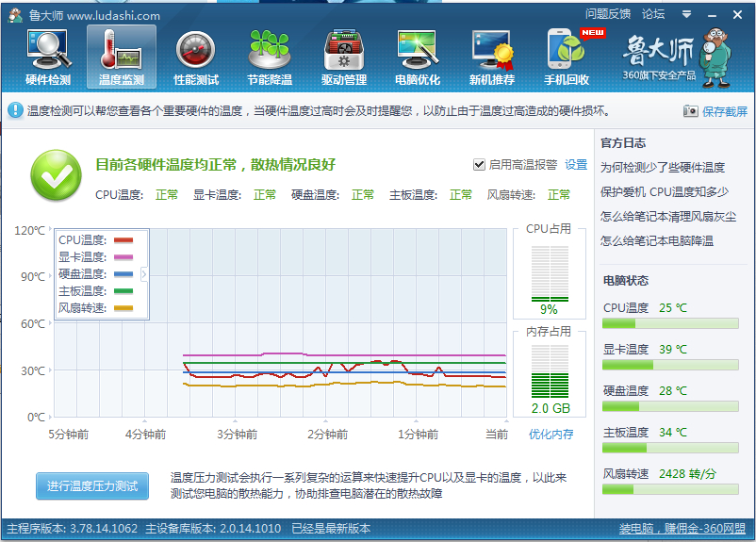
Task: Open log 怎么给笔记本清理风扇灰尘
Action: pyautogui.click(x=668, y=217)
